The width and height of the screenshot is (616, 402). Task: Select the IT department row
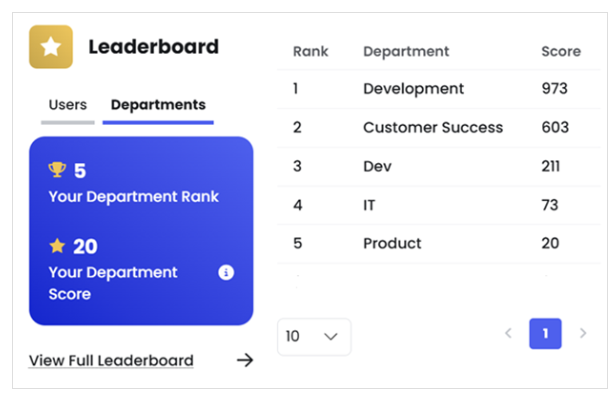[x=439, y=205]
